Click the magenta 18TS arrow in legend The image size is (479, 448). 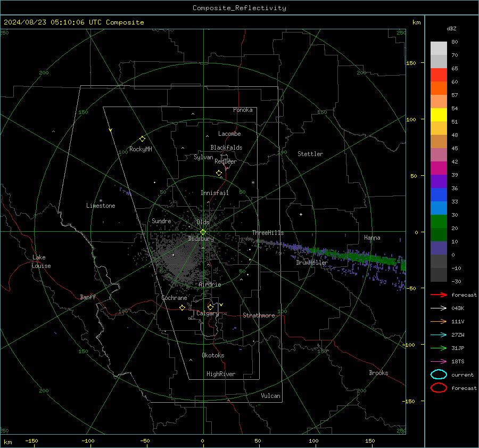pos(439,362)
